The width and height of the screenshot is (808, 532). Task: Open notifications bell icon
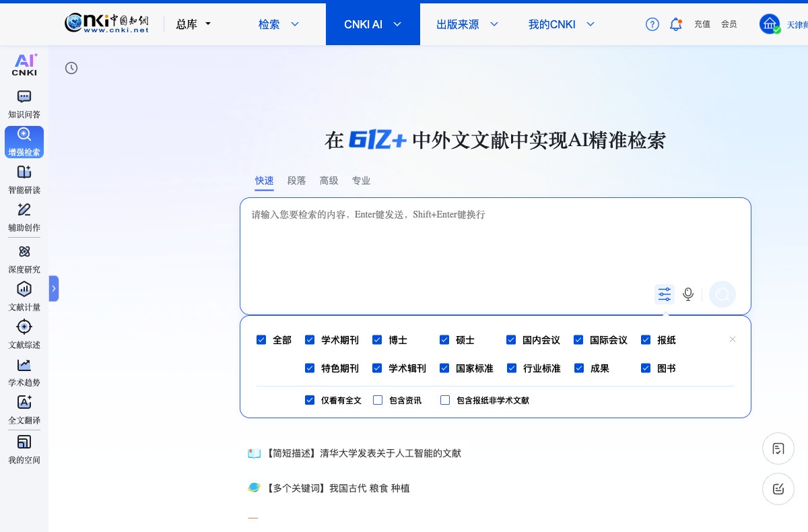[x=675, y=24]
